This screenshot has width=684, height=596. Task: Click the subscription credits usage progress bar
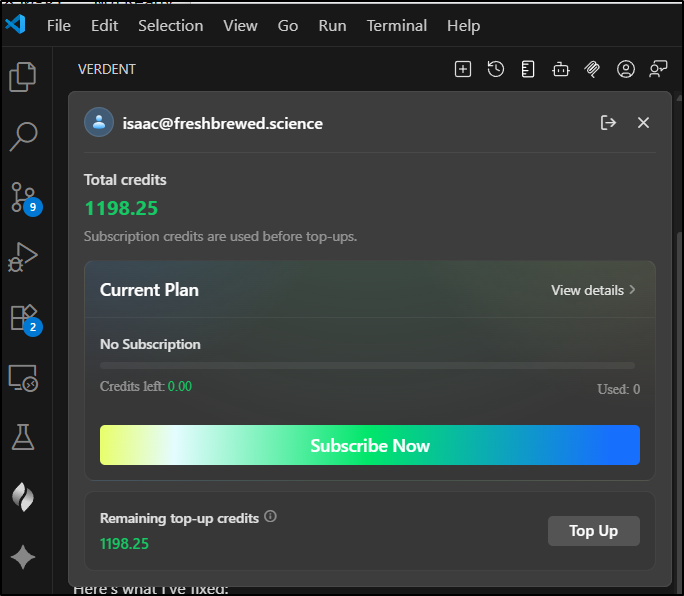(367, 366)
